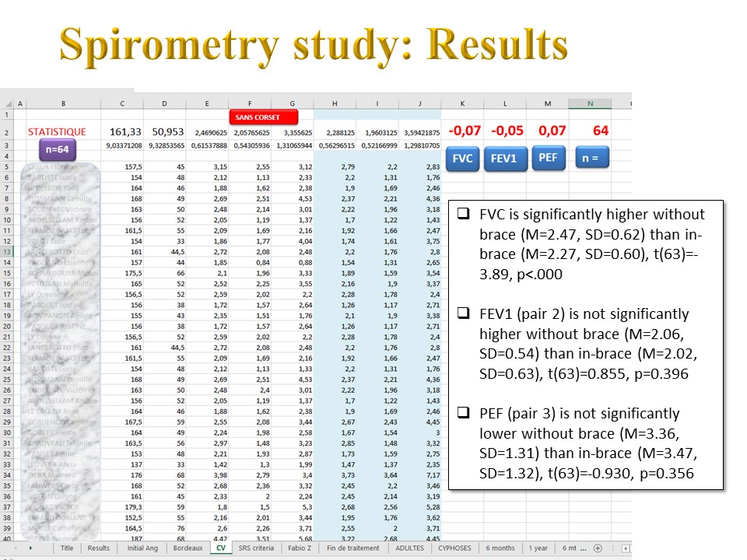Viewport: 747px width, 560px height.
Task: Click the blue 'n =' button
Action: point(592,158)
